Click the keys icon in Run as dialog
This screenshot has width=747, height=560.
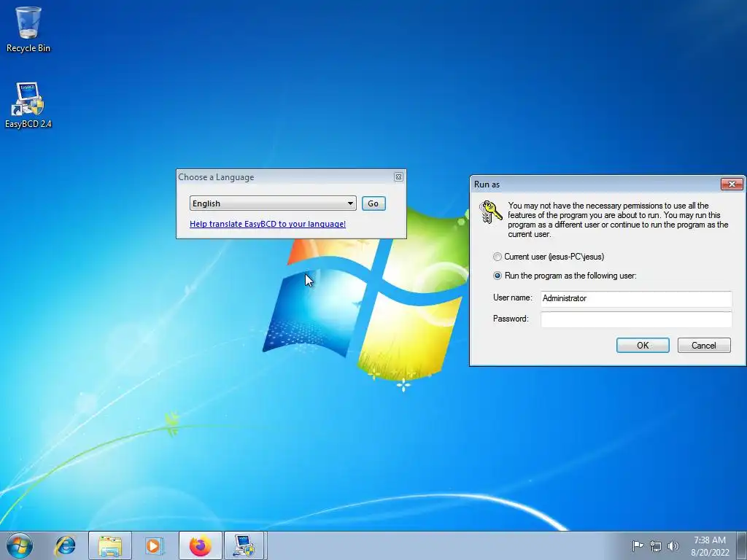tap(491, 212)
